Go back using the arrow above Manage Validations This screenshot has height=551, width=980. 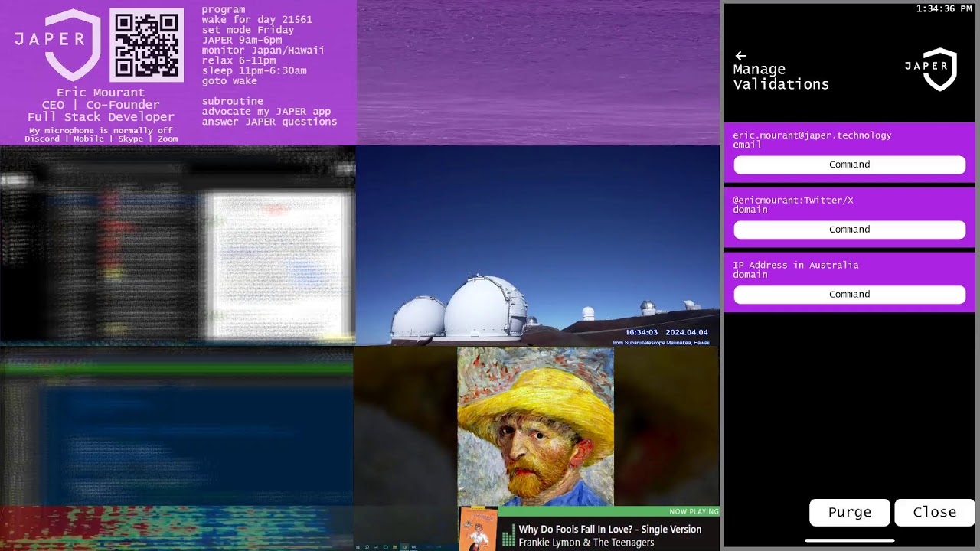(x=740, y=56)
